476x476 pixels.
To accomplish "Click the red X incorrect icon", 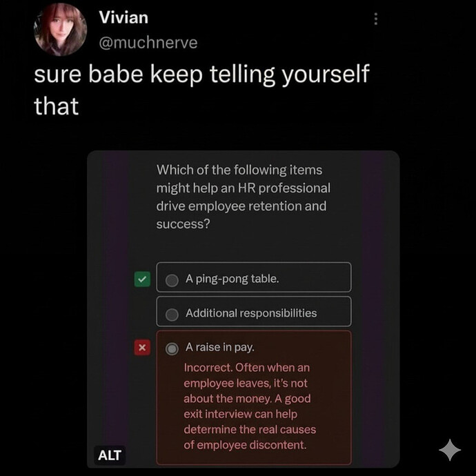I will (x=142, y=347).
